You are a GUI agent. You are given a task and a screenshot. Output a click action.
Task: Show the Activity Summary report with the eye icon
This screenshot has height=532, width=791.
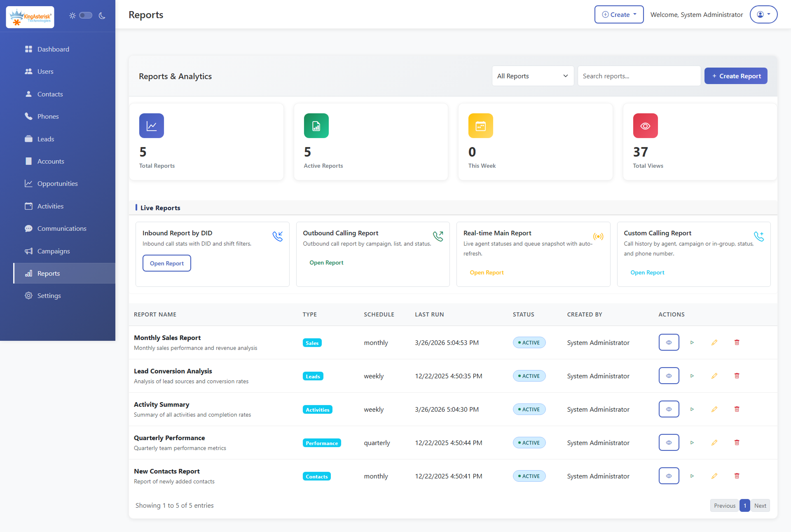(669, 409)
